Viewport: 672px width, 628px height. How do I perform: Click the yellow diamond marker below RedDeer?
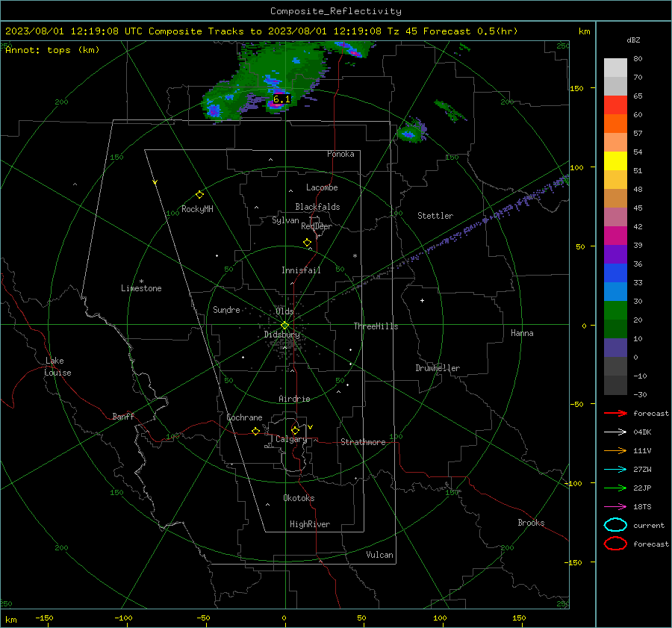tap(307, 242)
